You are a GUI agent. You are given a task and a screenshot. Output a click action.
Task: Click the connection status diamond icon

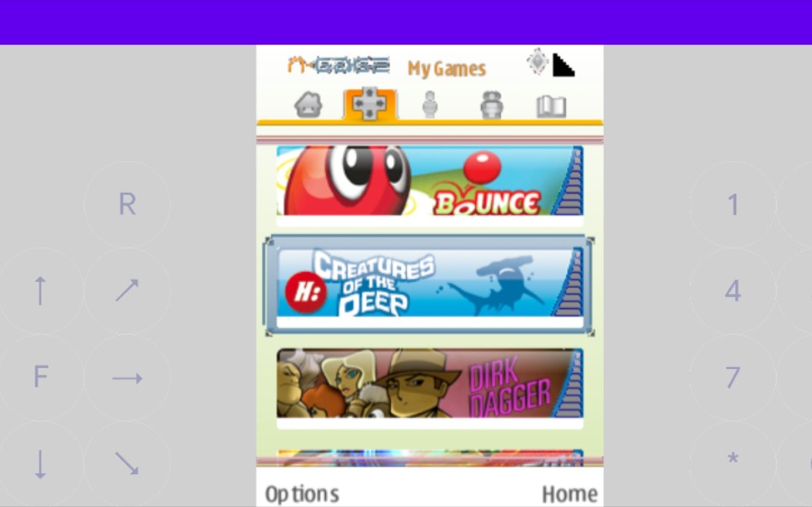(537, 62)
